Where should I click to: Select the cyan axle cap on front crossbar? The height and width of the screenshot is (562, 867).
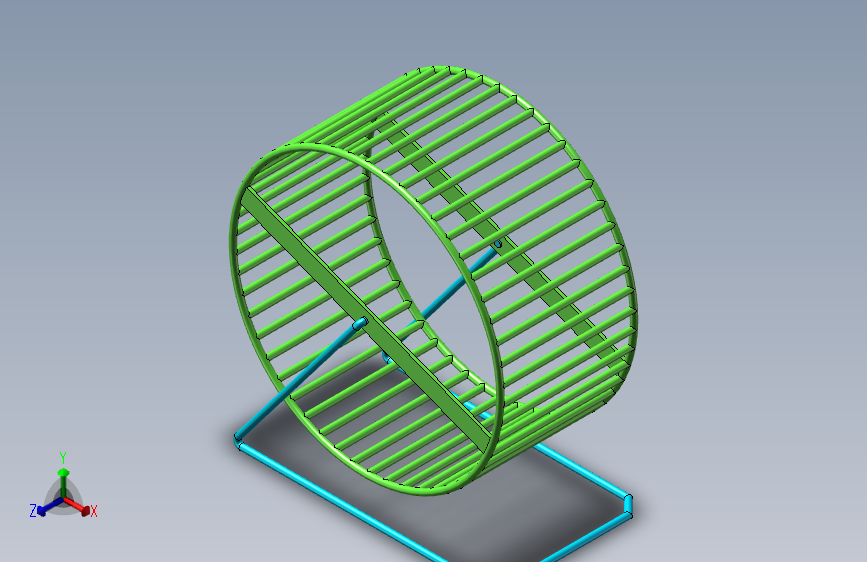(x=360, y=324)
